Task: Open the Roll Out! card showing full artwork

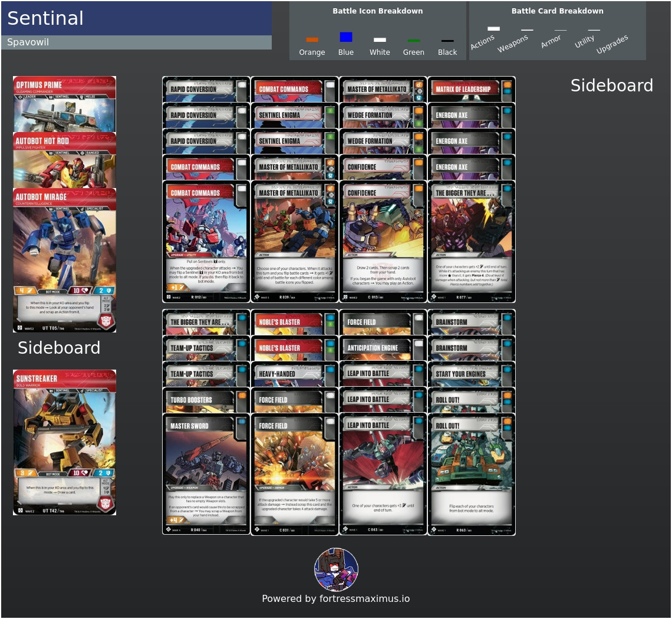Action: (472, 474)
